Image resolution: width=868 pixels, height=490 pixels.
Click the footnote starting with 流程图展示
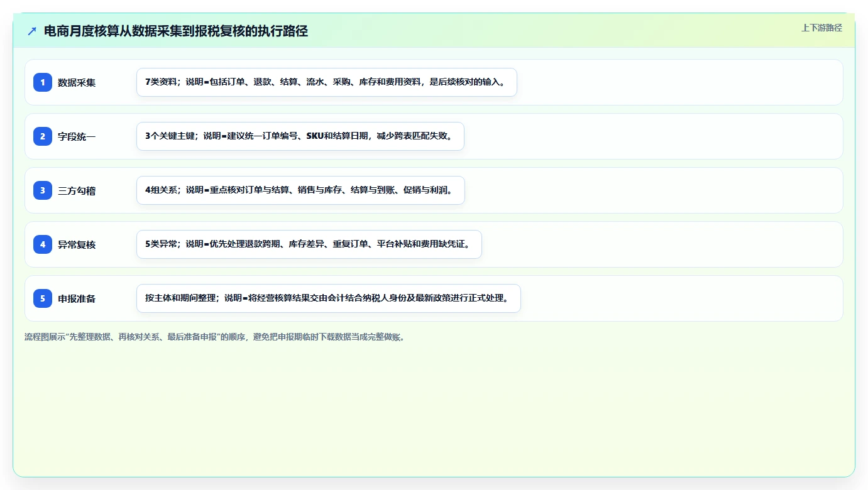tap(216, 337)
